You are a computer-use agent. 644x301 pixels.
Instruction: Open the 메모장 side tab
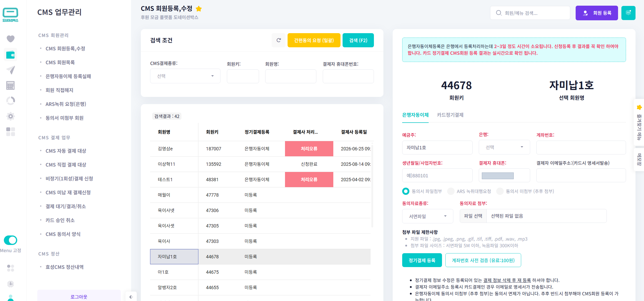tap(639, 159)
